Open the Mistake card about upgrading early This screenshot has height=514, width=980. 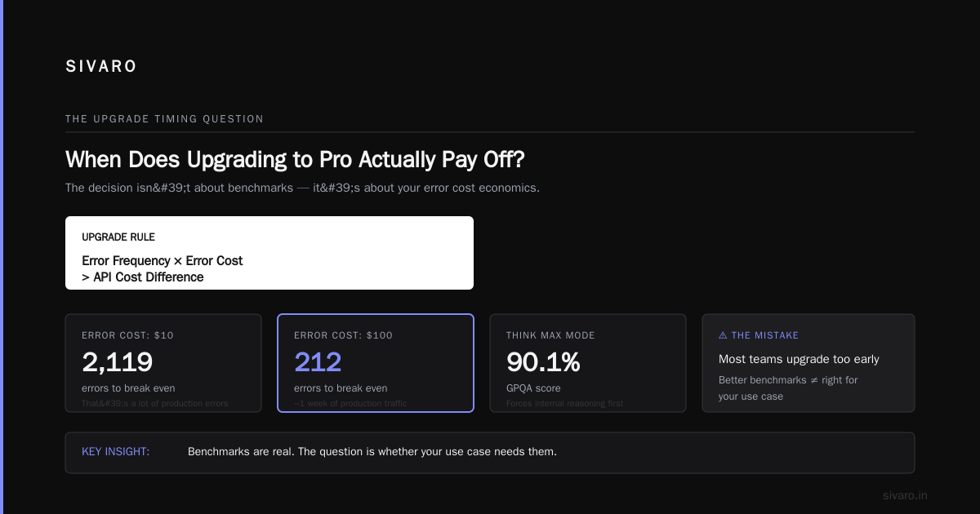click(x=808, y=363)
